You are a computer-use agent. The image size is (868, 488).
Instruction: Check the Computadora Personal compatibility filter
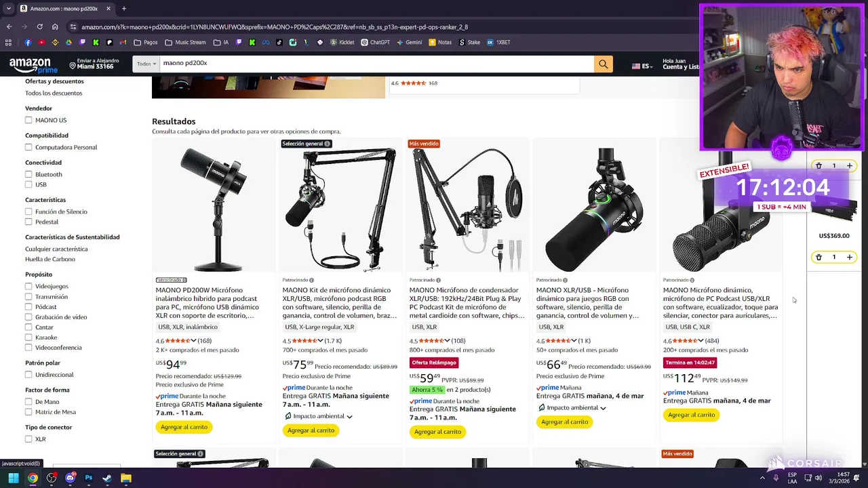click(28, 147)
